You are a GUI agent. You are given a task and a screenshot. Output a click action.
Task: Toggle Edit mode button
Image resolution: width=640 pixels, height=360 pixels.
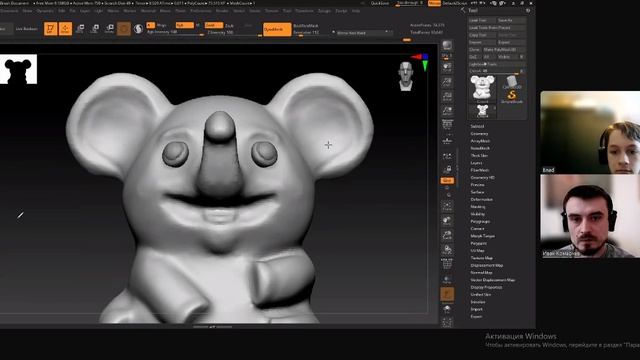pyautogui.click(x=50, y=29)
